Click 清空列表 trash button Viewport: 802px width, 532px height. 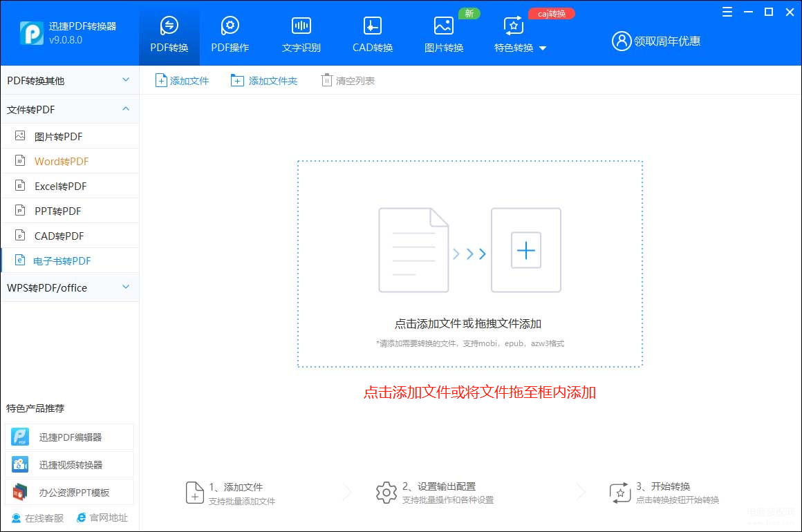pos(348,80)
